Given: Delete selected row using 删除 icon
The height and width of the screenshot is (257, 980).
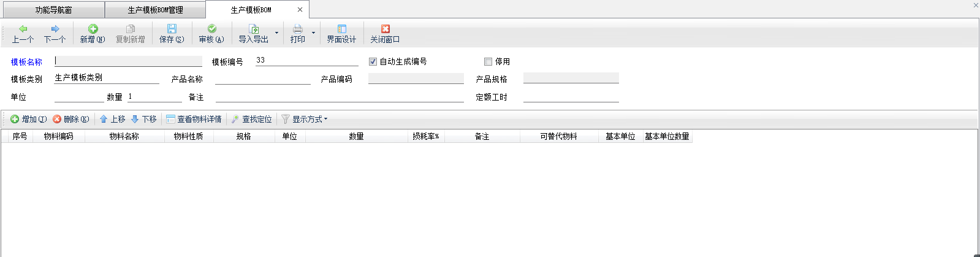Looking at the screenshot, I should click(x=57, y=119).
